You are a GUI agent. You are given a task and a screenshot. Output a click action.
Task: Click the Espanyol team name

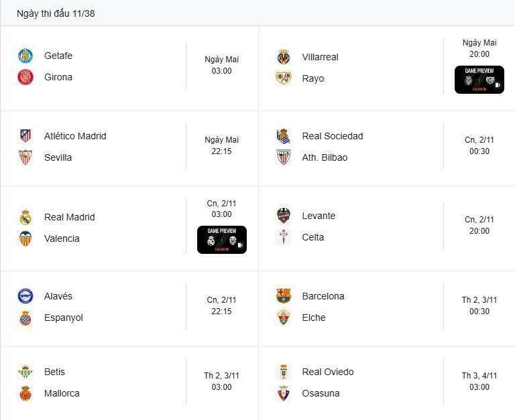coord(64,318)
